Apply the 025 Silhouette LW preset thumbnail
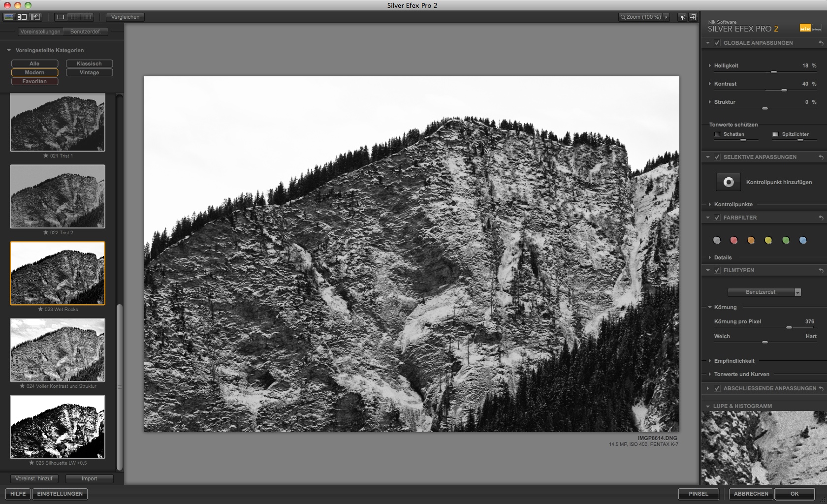827x504 pixels. (58, 427)
